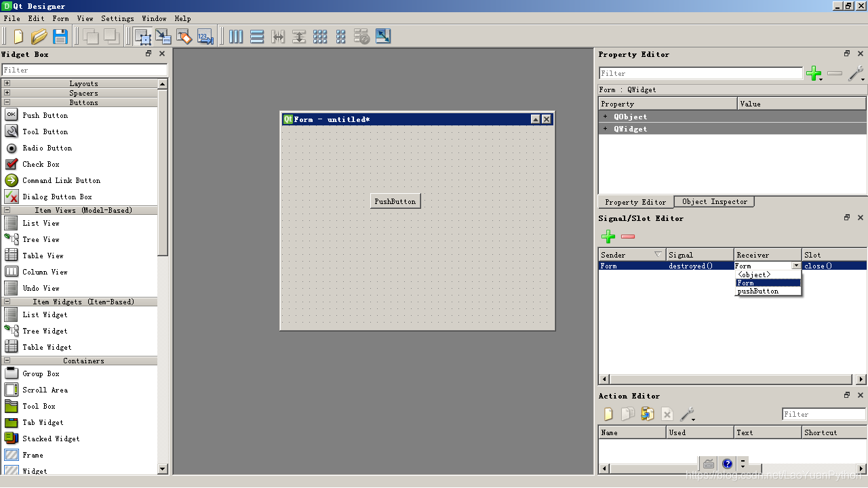Remove the connection with red minus icon
Screen dimensions: 868x488
click(x=628, y=237)
